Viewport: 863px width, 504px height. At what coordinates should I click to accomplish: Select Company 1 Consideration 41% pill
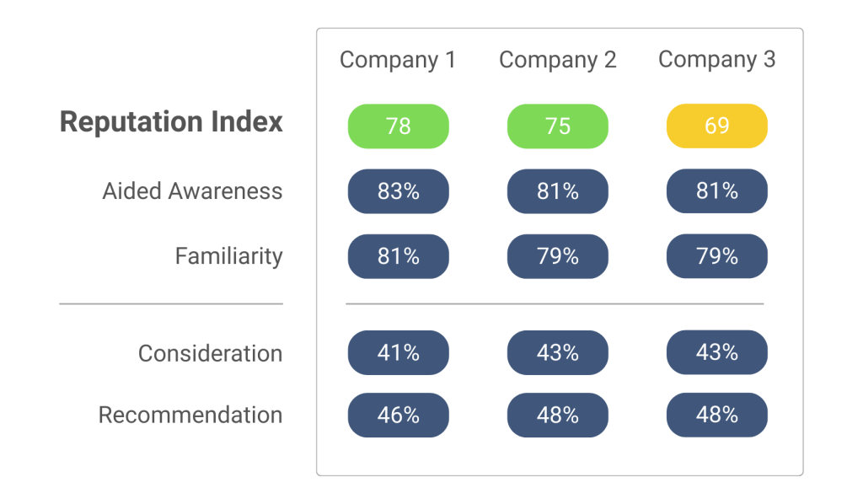[398, 352]
